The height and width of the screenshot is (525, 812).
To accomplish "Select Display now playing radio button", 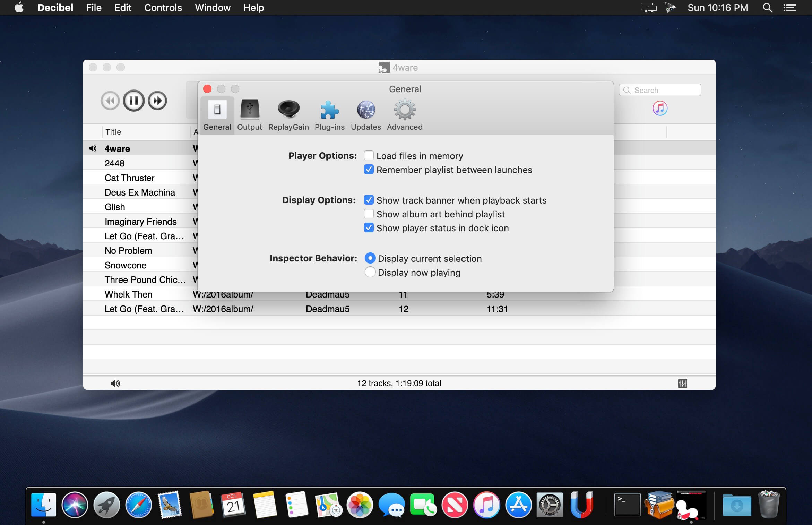I will pos(370,272).
